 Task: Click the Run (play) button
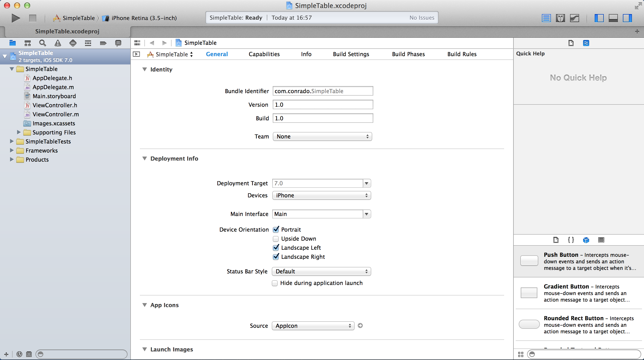(16, 18)
